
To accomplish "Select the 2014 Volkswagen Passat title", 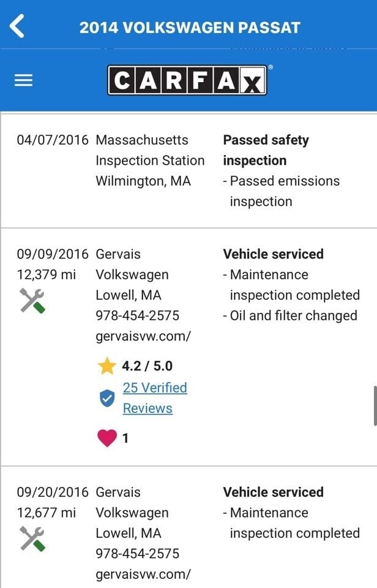I will tap(190, 28).
